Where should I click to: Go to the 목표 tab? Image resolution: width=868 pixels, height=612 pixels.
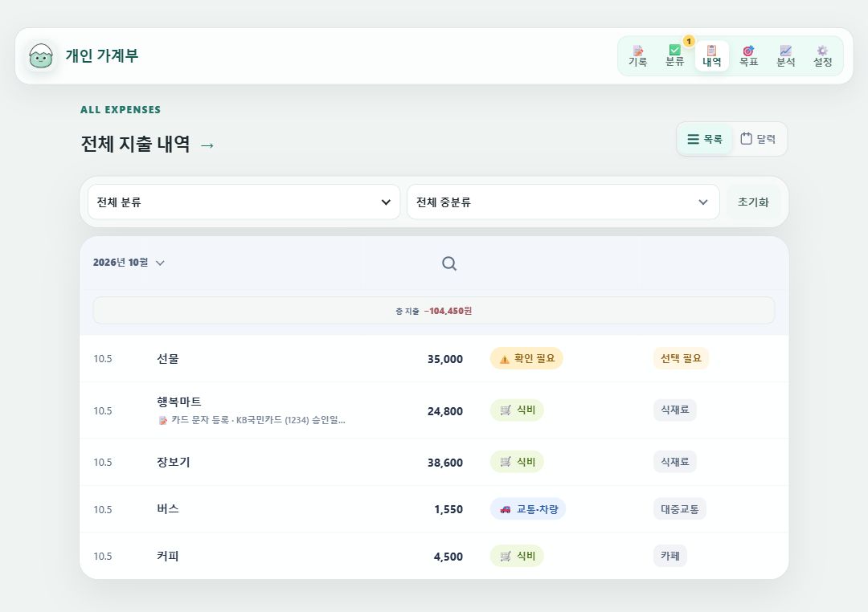748,56
